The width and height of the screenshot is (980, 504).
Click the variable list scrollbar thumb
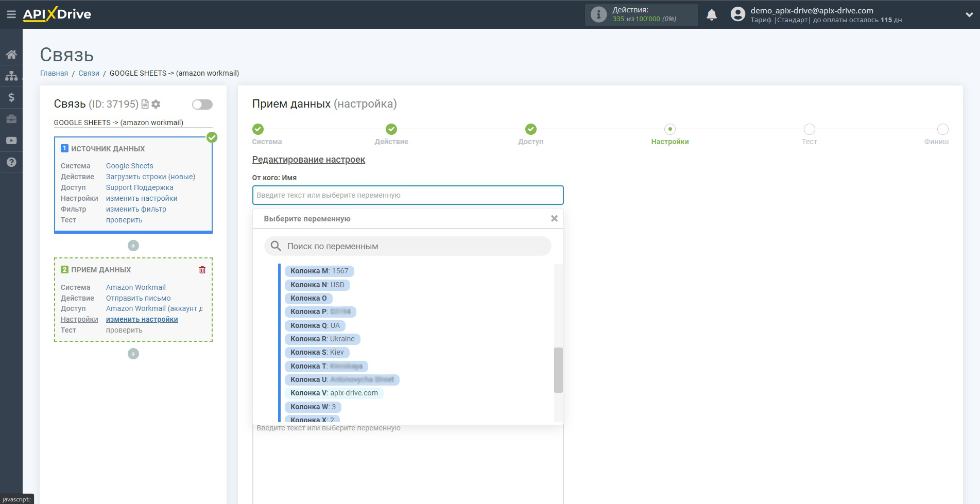[558, 370]
